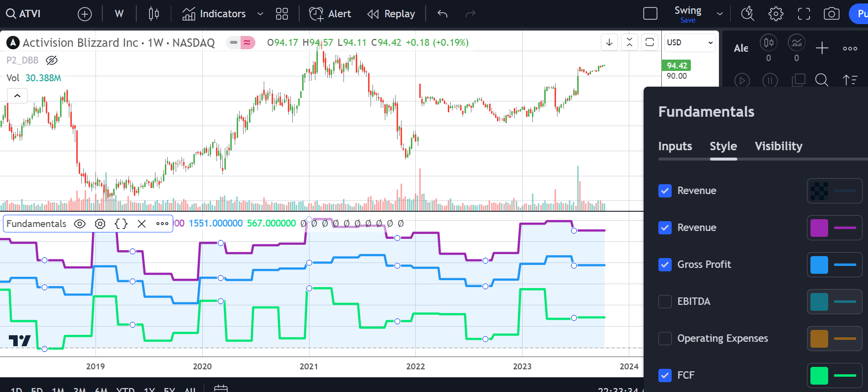Take a chart snapshot with the camera icon

(832, 14)
